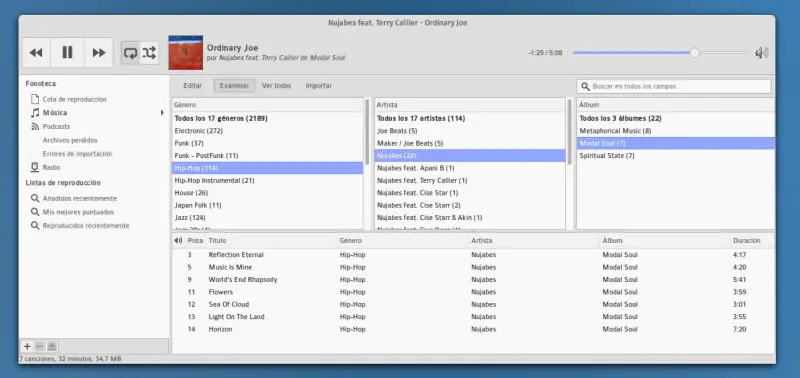This screenshot has width=800, height=378.
Task: Select Todos los 3 álbumes (22)
Action: pyautogui.click(x=676, y=118)
